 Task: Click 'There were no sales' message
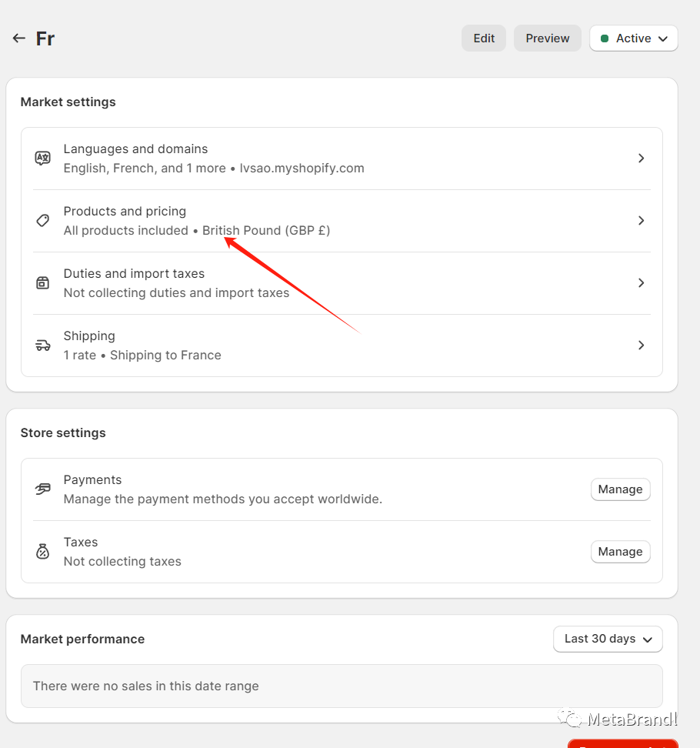tap(146, 686)
